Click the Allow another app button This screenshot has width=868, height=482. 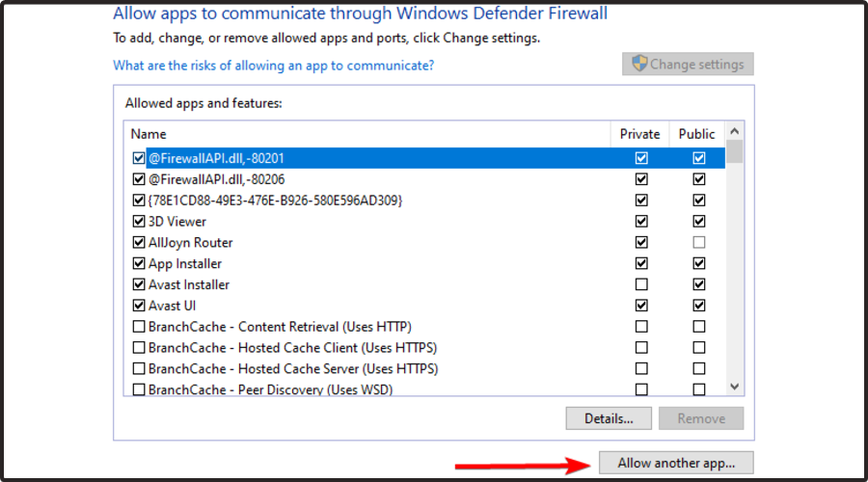(676, 464)
